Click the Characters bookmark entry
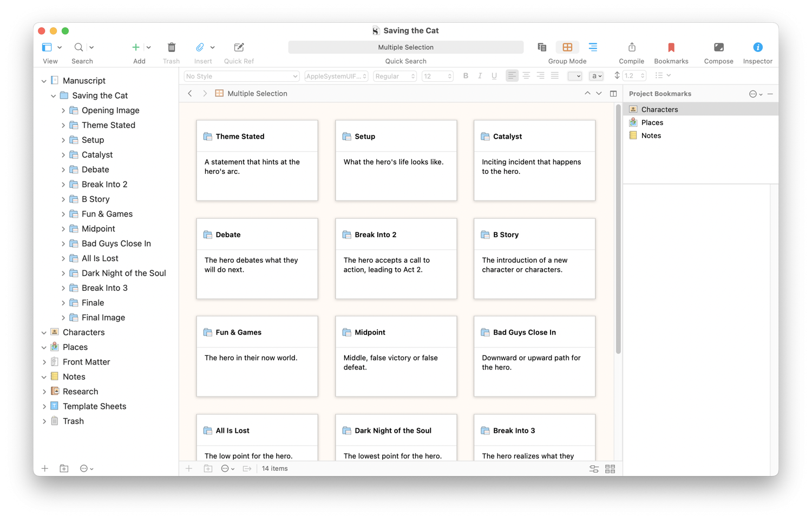The image size is (812, 520). click(659, 109)
